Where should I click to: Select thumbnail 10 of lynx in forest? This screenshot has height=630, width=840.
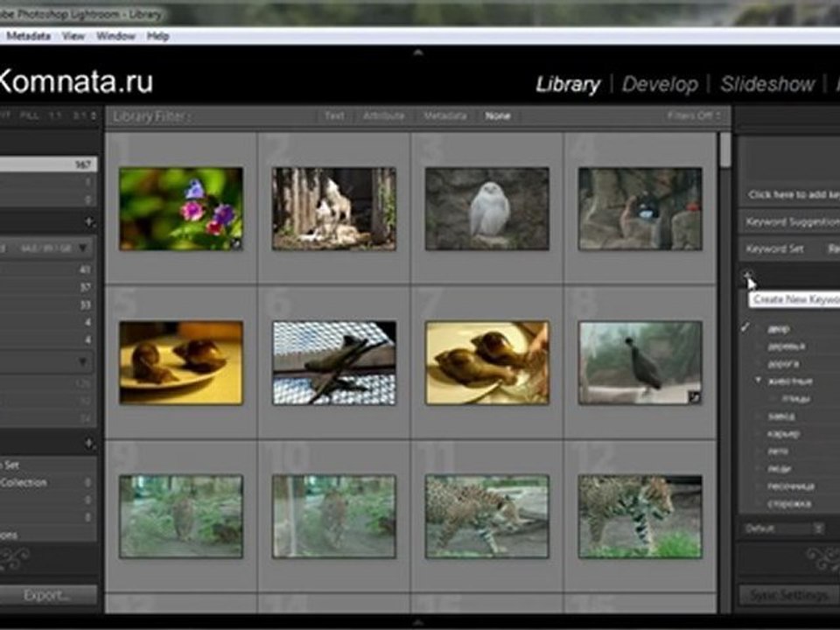tap(334, 516)
